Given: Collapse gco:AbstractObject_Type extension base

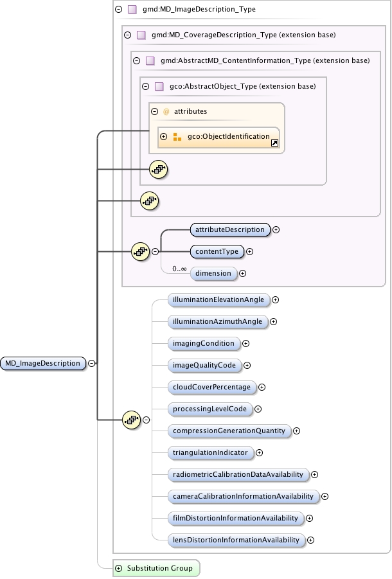Looking at the screenshot, I should click(x=145, y=86).
